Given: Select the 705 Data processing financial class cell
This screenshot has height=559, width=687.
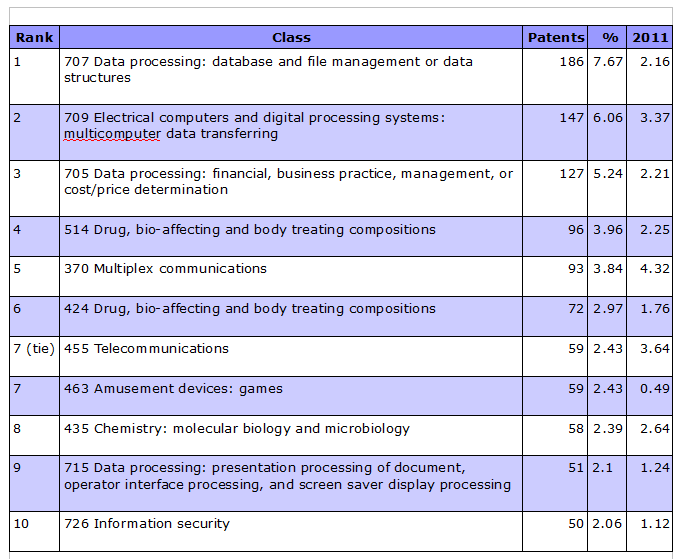Looking at the screenshot, I should pos(288,181).
